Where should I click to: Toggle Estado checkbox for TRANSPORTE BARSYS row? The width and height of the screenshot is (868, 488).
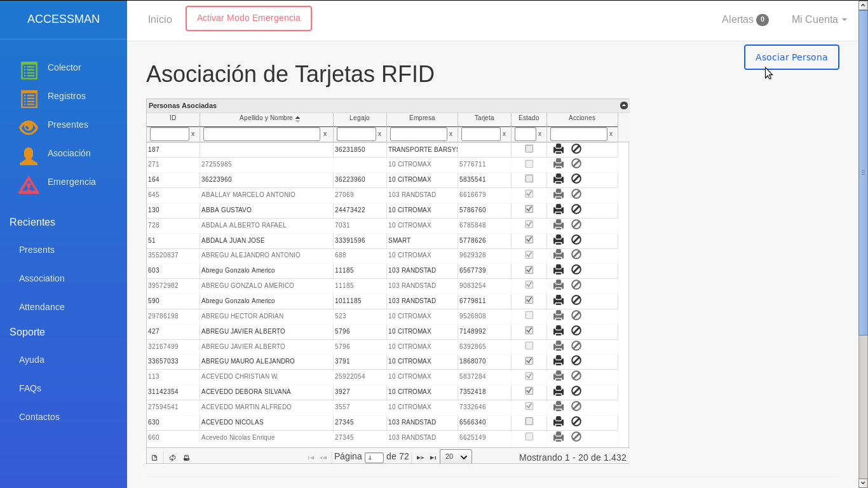tap(529, 149)
